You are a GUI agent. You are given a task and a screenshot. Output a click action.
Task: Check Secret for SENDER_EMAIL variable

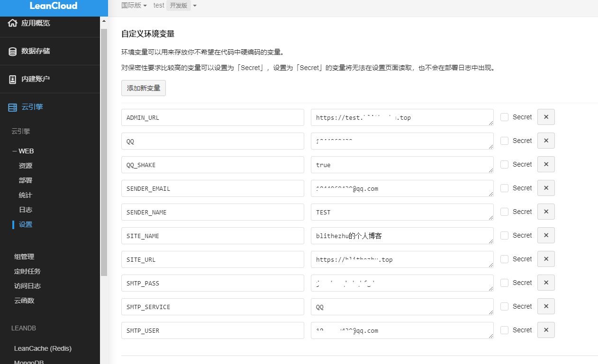click(x=505, y=188)
